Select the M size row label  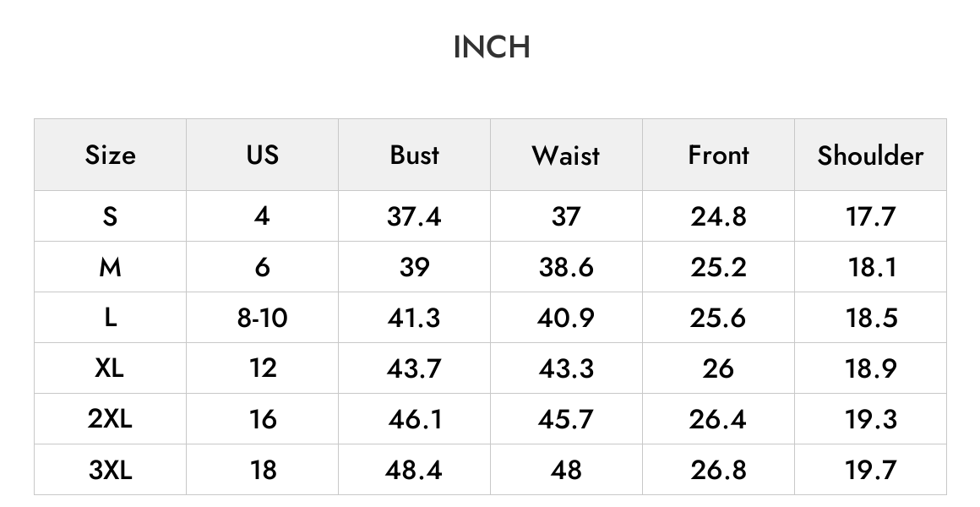(110, 267)
